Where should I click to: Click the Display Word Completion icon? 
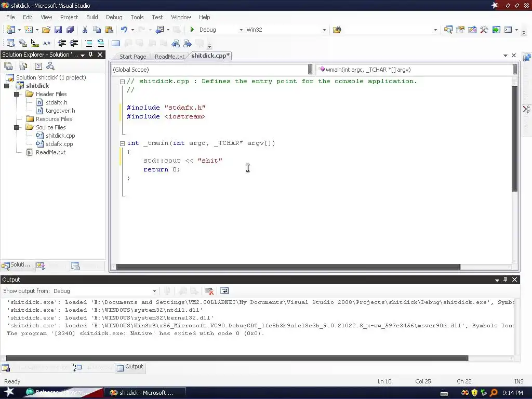click(x=47, y=43)
